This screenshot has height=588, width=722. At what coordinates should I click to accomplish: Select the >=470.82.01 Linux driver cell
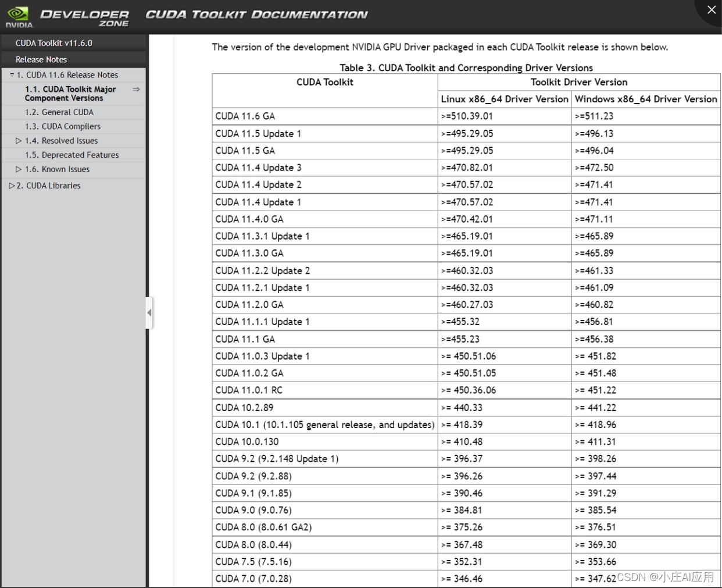(505, 168)
